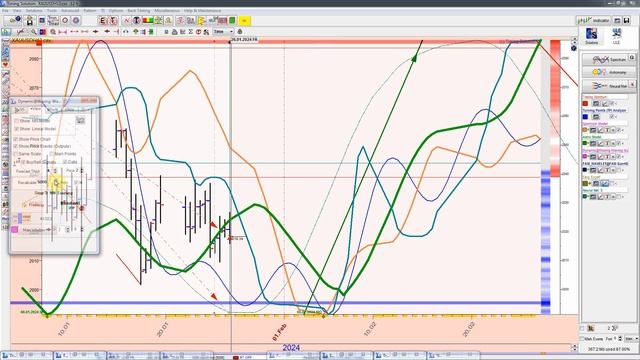Open the Miscellaneous menu

click(167, 11)
